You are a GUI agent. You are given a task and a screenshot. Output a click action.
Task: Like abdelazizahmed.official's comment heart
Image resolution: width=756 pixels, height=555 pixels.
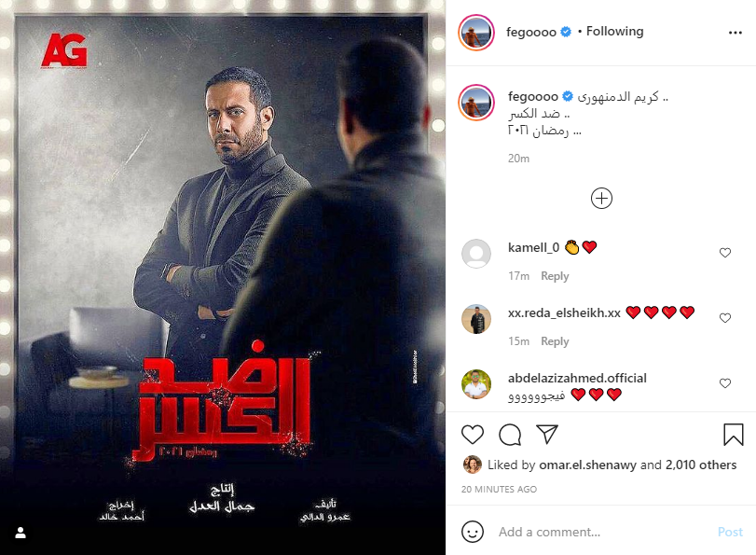725,382
